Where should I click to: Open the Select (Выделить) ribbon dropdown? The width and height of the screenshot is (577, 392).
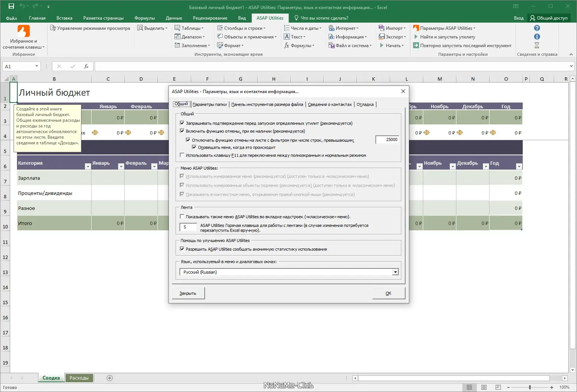pyautogui.click(x=152, y=28)
